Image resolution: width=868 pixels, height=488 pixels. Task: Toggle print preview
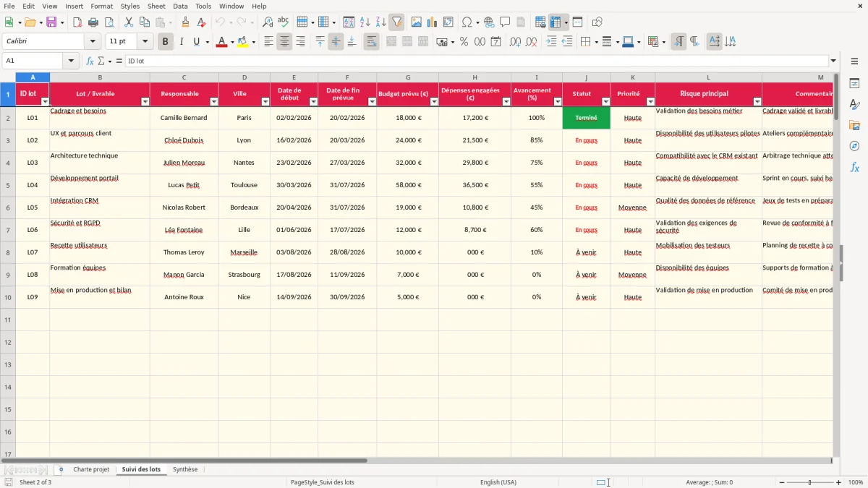pyautogui.click(x=109, y=22)
